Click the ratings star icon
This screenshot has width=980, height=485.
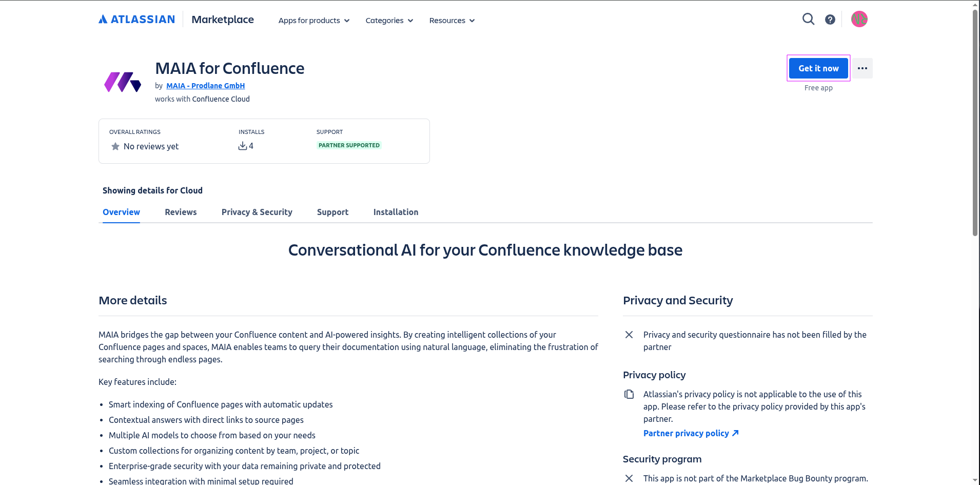(x=115, y=147)
